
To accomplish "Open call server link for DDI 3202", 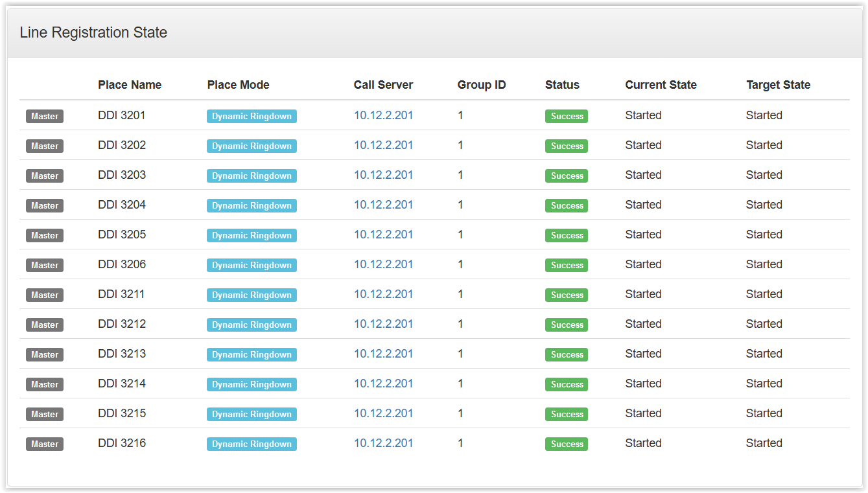I will (383, 145).
